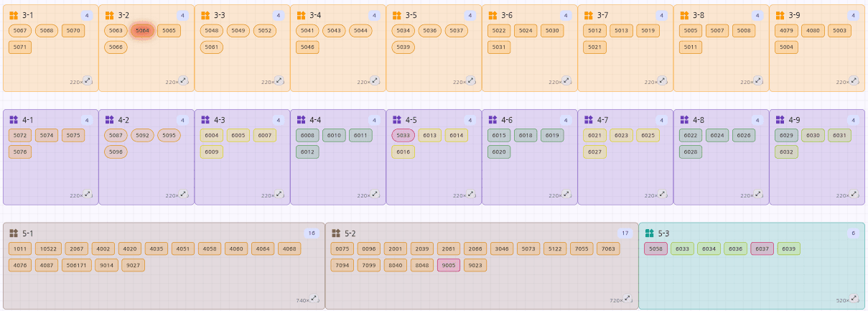Click the resize handle icon of group 3-8

point(758,80)
